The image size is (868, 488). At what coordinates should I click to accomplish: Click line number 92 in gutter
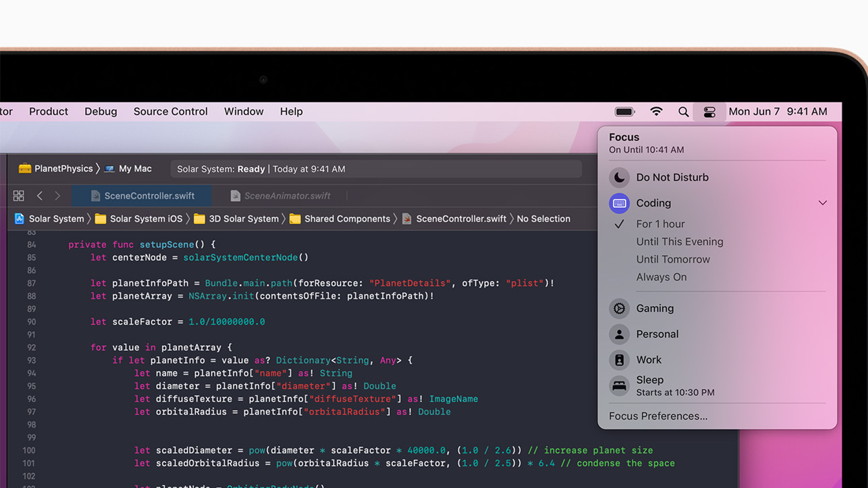click(x=31, y=348)
